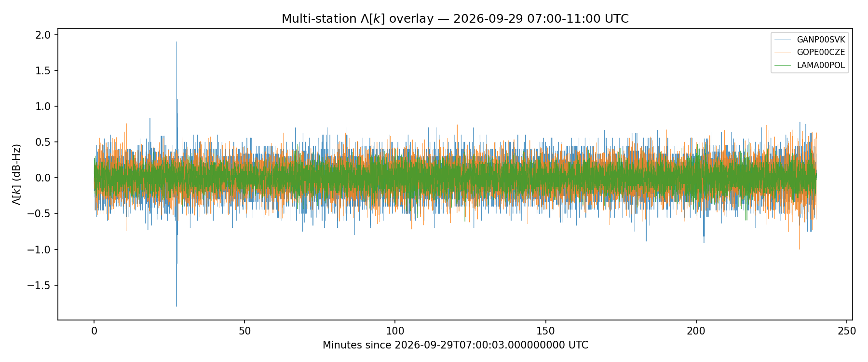Click the y-axis tick label 2.0

click(x=43, y=35)
